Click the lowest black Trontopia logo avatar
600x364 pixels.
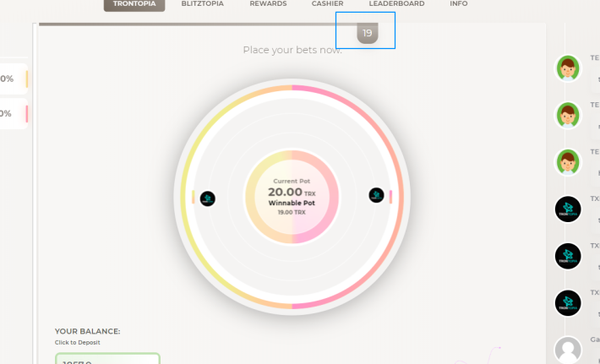[568, 303]
